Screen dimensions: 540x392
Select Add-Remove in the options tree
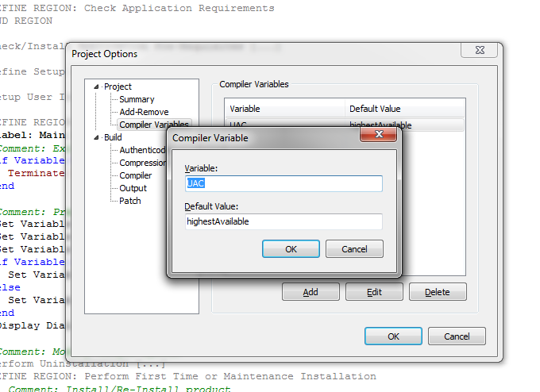[x=144, y=112]
